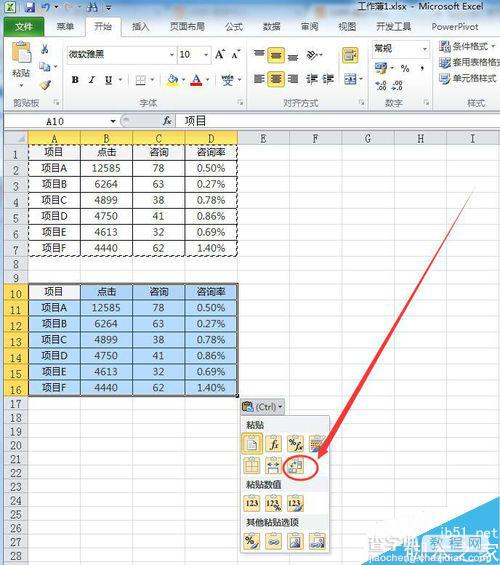The width and height of the screenshot is (500, 565).
Task: Click the fx Insert Function button
Action: (167, 121)
